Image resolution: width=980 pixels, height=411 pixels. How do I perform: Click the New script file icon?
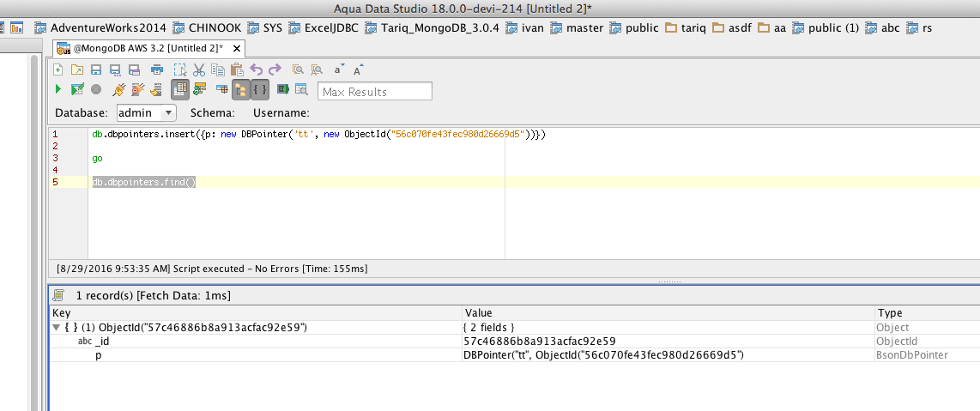point(58,70)
